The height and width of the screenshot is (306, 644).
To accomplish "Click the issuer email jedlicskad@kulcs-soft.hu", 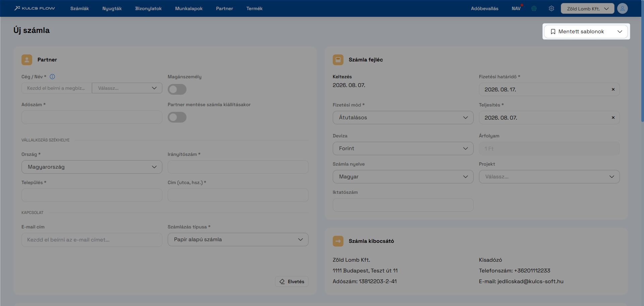I will (530, 281).
